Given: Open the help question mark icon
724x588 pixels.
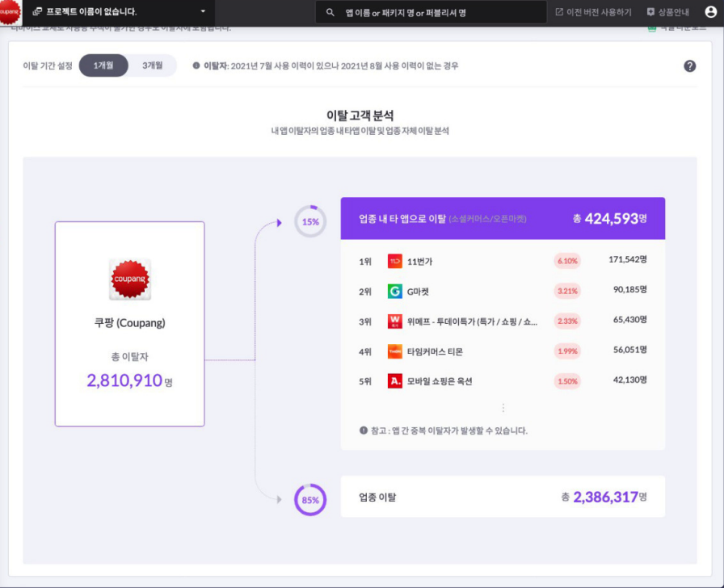Looking at the screenshot, I should [x=689, y=66].
